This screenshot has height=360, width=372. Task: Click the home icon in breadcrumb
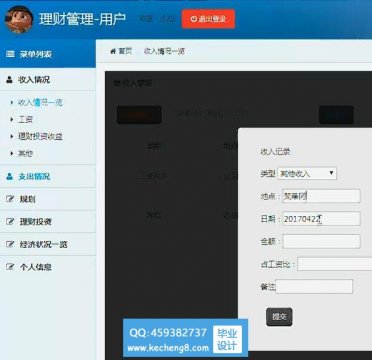click(x=113, y=51)
